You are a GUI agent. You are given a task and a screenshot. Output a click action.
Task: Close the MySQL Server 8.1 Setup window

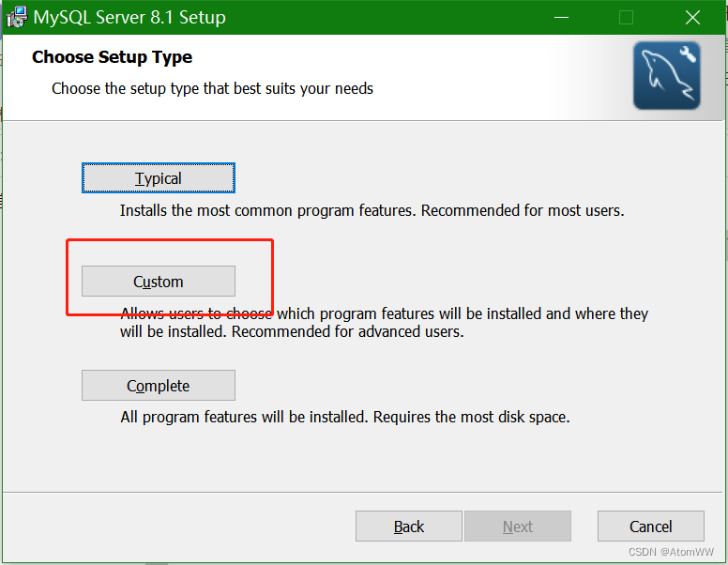pyautogui.click(x=692, y=17)
